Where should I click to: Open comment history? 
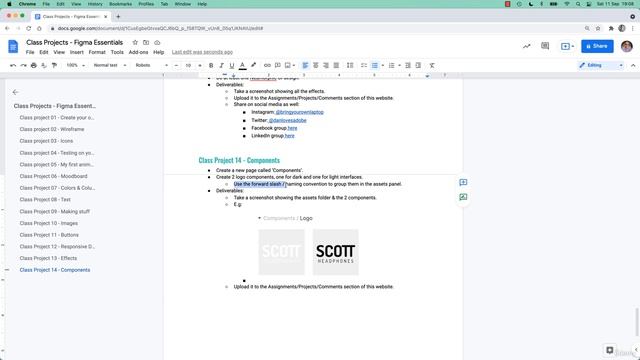click(x=545, y=46)
